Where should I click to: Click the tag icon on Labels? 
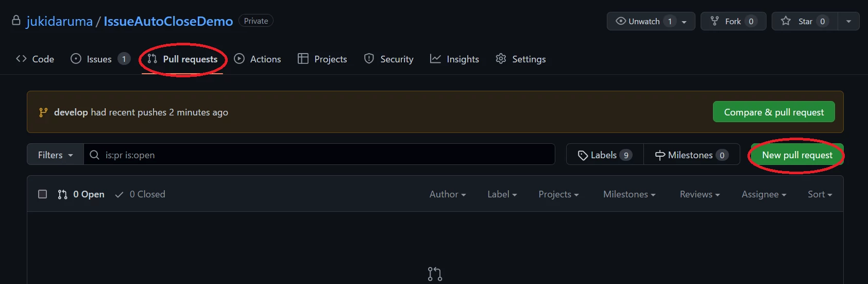(x=583, y=155)
